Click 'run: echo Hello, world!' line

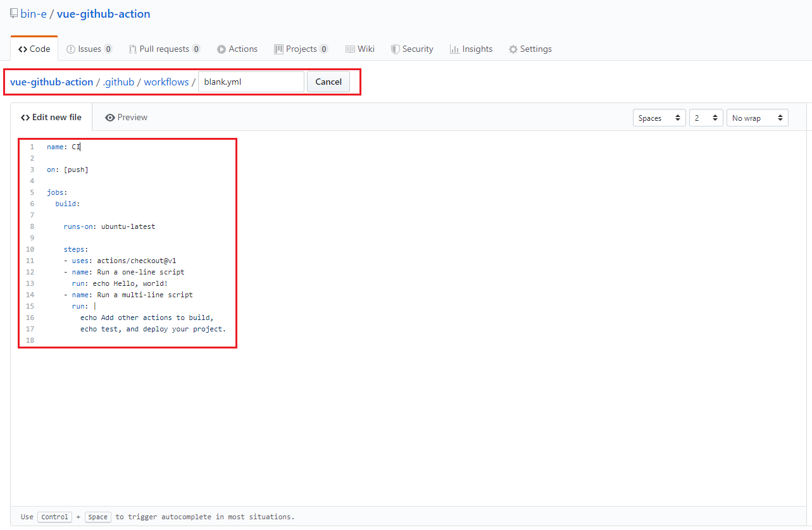point(120,283)
